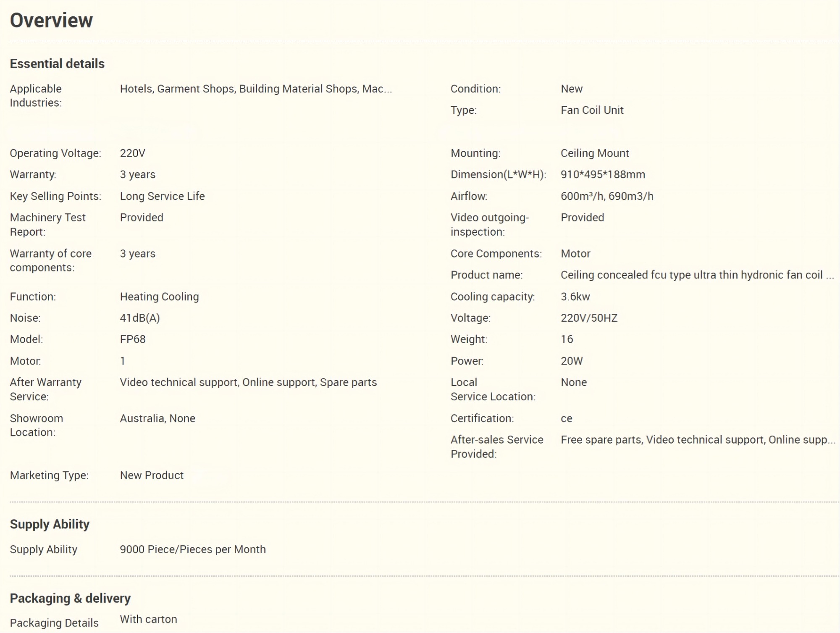Click the 9000 Piece/Pieces per Month value
Screen dimensions: 840x633
point(193,549)
